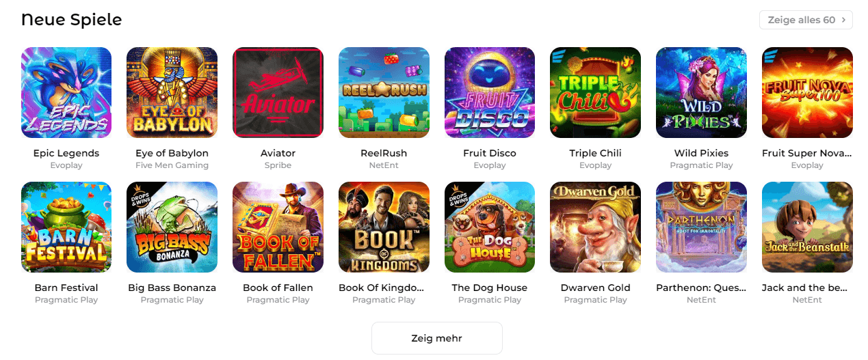
Task: Open the Triple Chili game tile
Action: pyautogui.click(x=595, y=93)
